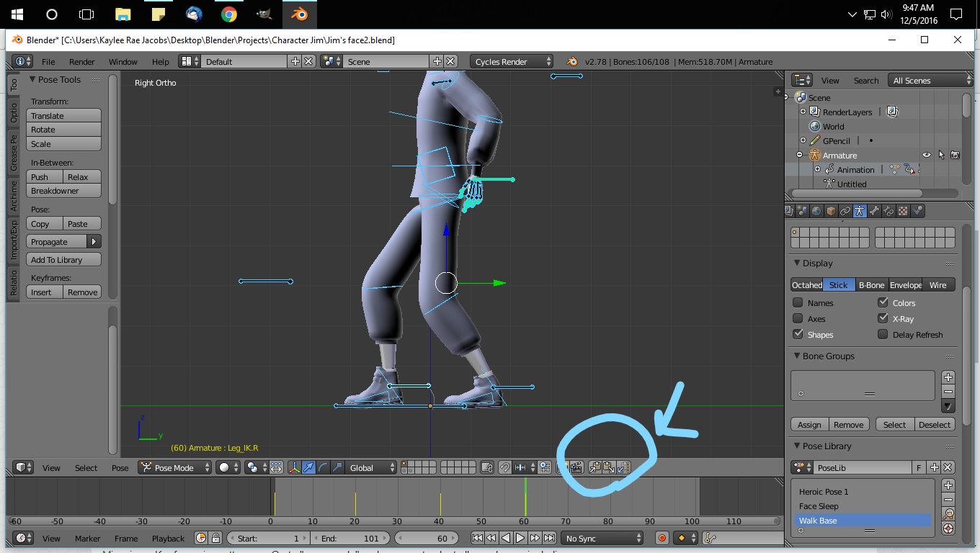Enable the Names checkbox in Display

click(x=798, y=303)
